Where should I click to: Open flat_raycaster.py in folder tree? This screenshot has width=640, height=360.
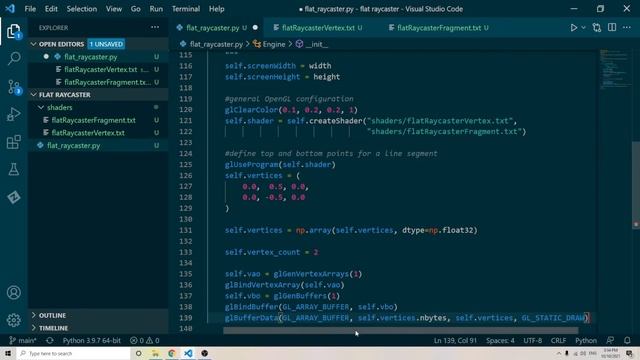[98, 145]
